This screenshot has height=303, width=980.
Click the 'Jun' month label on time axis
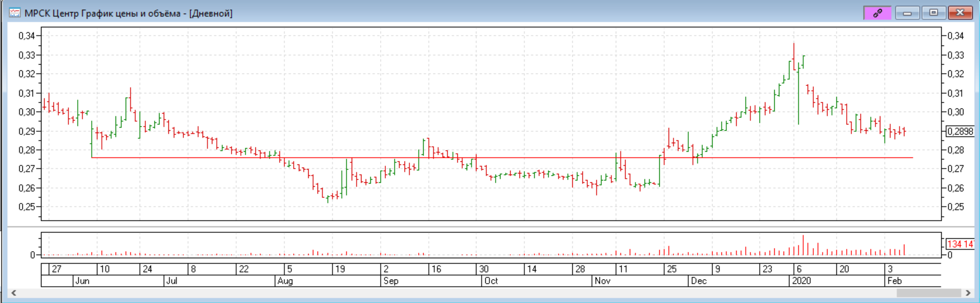click(x=83, y=281)
